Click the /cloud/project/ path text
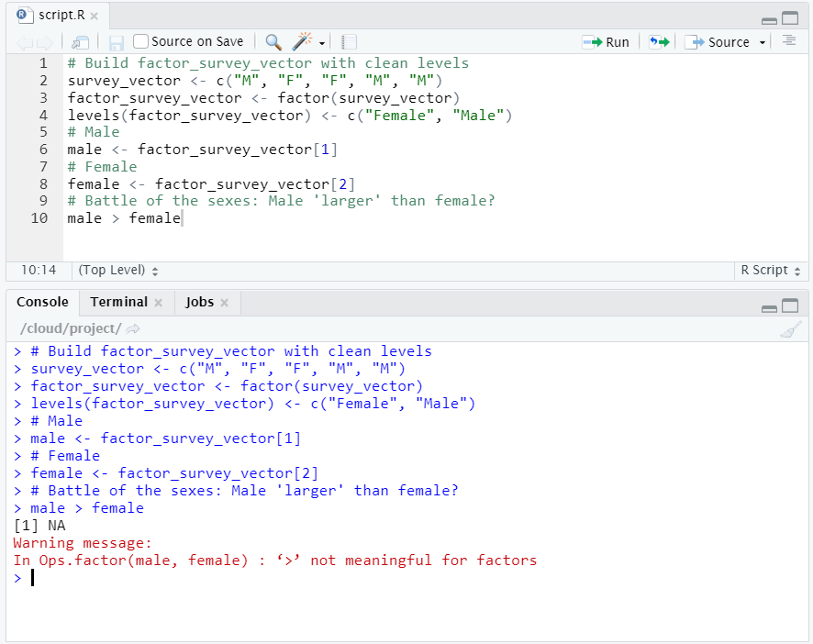The image size is (813, 644). pos(71,328)
